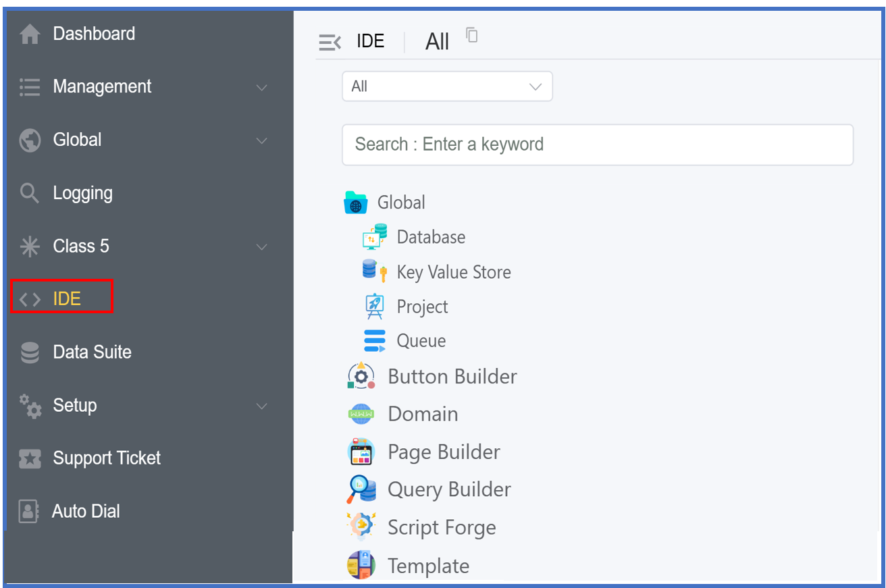Image resolution: width=886 pixels, height=588 pixels.
Task: Click the Key Value Store icon
Action: coord(374,271)
